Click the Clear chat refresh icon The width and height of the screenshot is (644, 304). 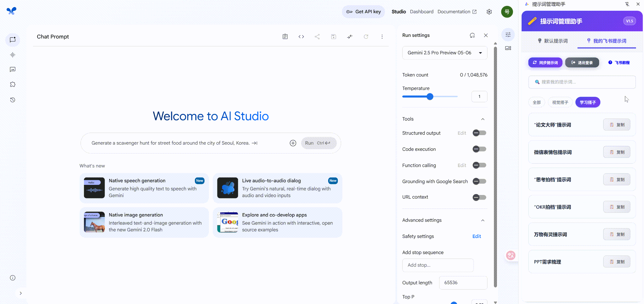(x=366, y=37)
